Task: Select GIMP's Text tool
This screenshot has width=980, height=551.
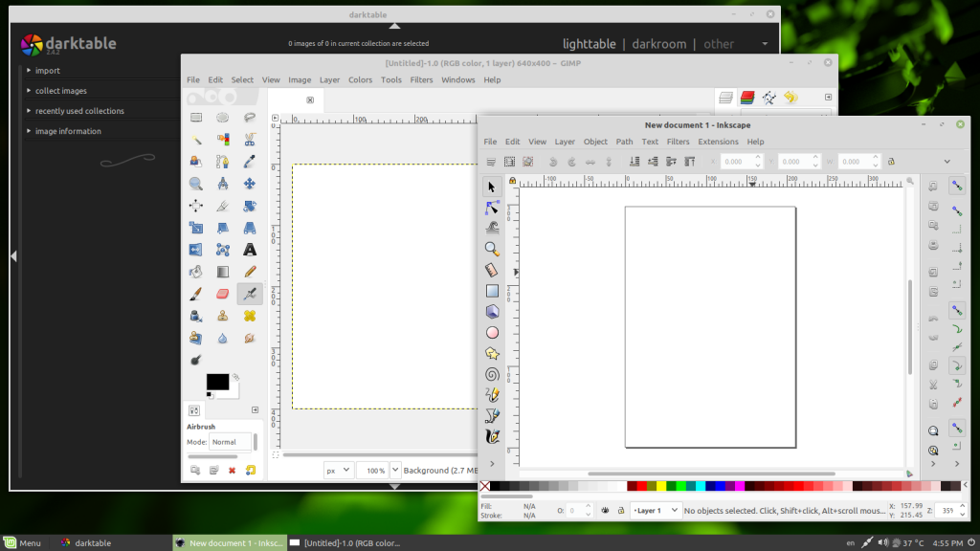Action: [249, 250]
